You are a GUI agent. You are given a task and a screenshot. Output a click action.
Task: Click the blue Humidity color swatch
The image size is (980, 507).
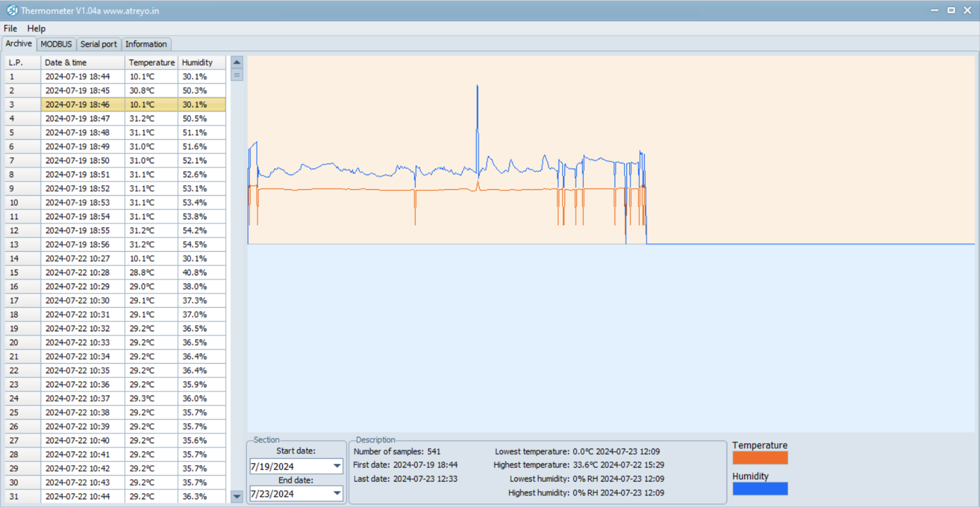pyautogui.click(x=760, y=489)
